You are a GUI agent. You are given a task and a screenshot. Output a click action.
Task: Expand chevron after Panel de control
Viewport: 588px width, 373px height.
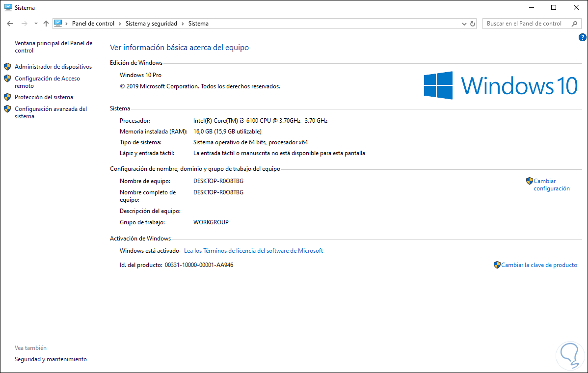tap(120, 24)
